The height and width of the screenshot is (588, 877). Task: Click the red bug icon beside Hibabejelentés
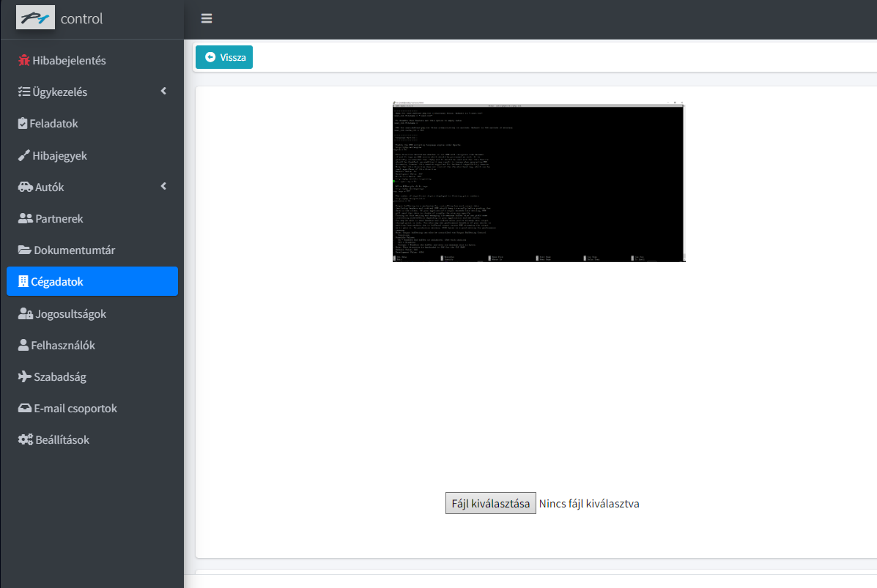click(x=24, y=61)
